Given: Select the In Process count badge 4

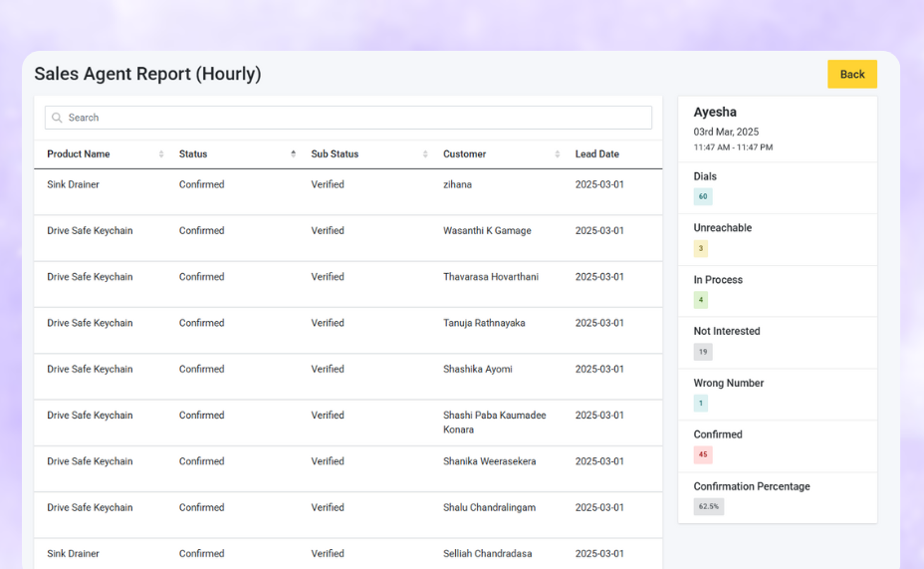Looking at the screenshot, I should [x=701, y=300].
